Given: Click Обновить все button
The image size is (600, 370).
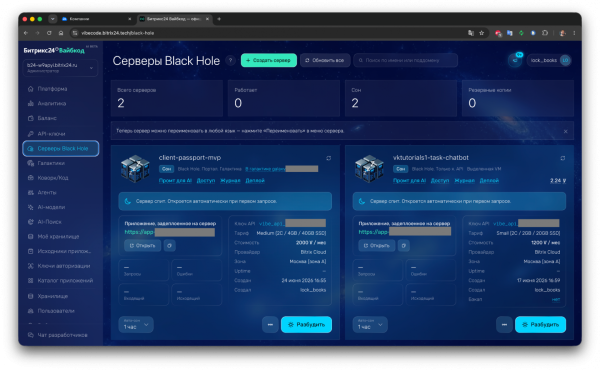Looking at the screenshot, I should tap(324, 60).
